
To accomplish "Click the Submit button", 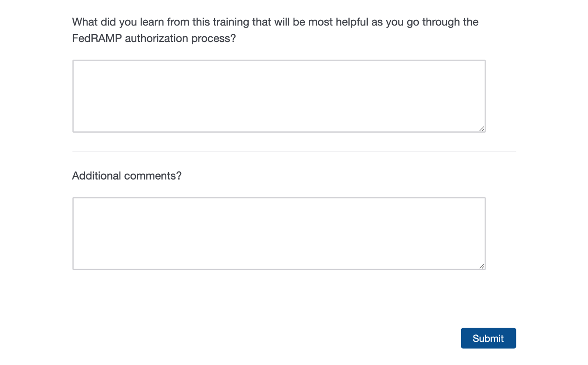I will 488,338.
